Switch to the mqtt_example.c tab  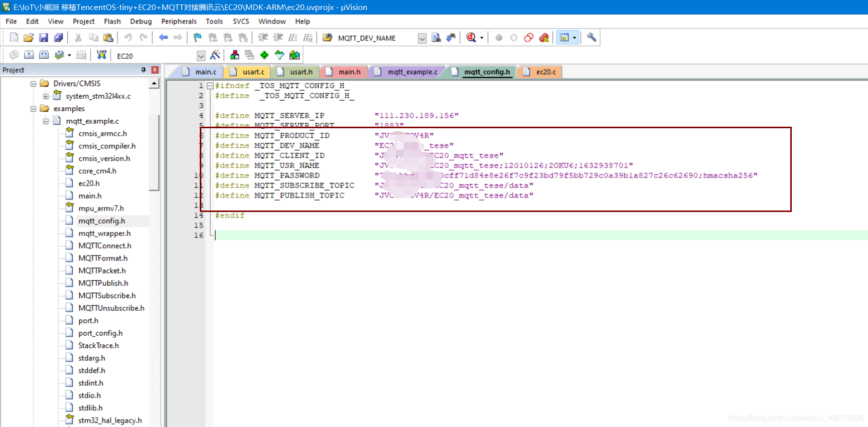[x=407, y=72]
